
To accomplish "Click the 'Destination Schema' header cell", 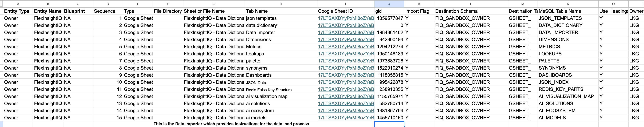I will [x=471, y=11].
